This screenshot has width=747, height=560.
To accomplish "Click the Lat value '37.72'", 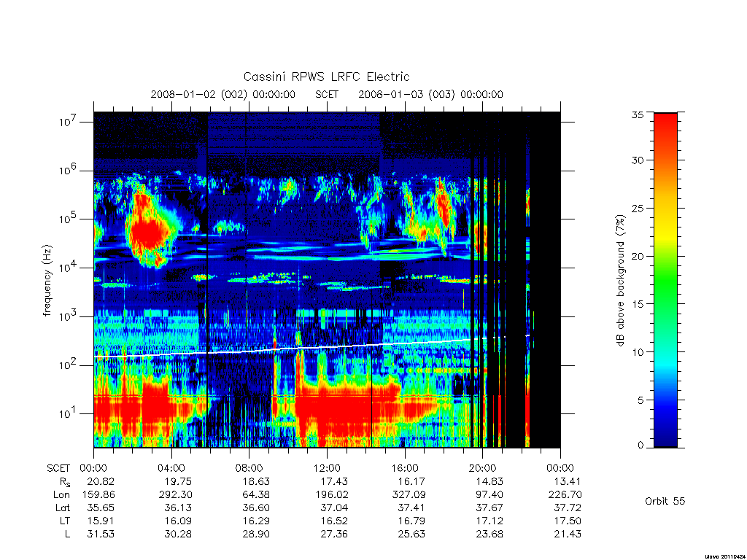I will [x=568, y=507].
